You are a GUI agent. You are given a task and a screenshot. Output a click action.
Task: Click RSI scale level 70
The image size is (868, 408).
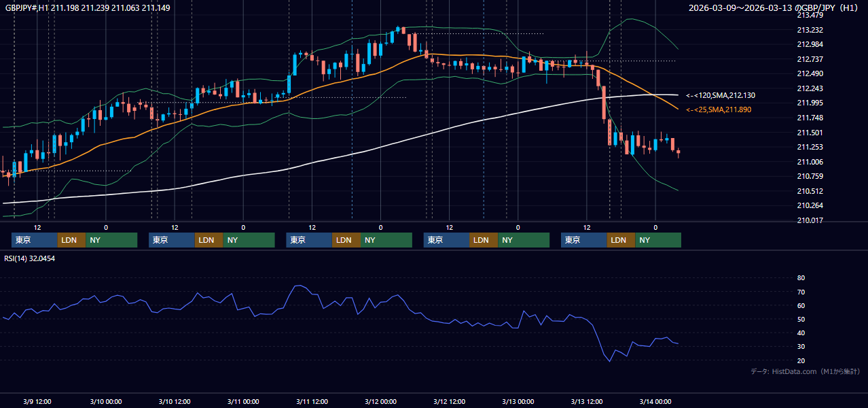pos(801,292)
